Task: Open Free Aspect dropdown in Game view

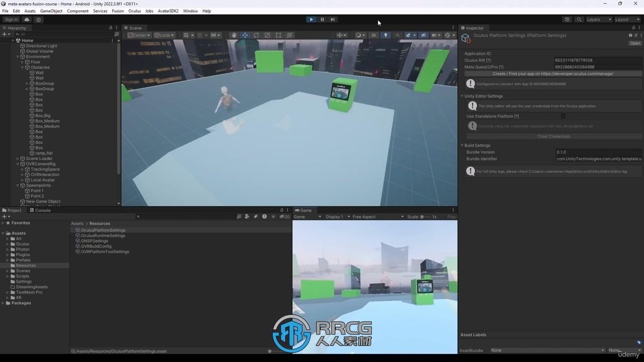Action: pyautogui.click(x=378, y=217)
